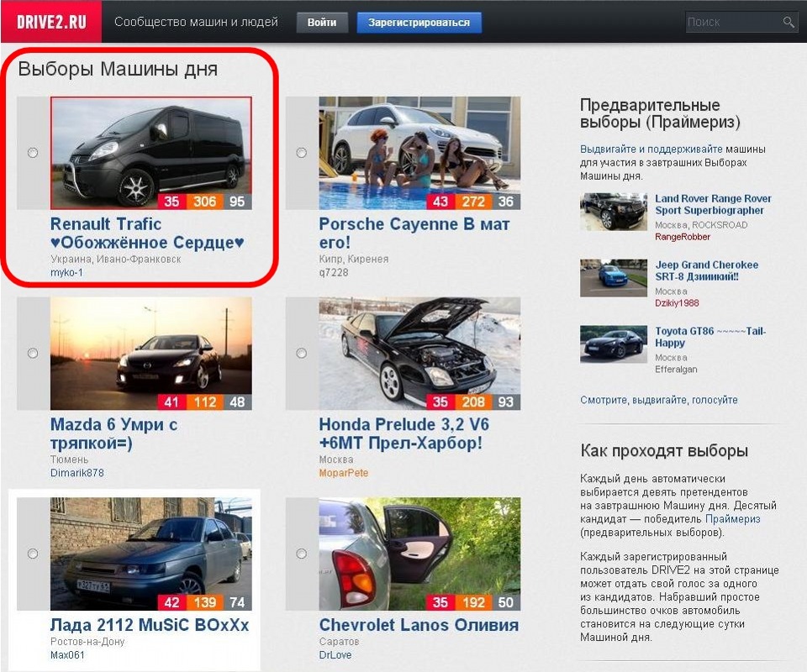Open user profile DrLove
This screenshot has height=672, width=807.
click(x=335, y=655)
